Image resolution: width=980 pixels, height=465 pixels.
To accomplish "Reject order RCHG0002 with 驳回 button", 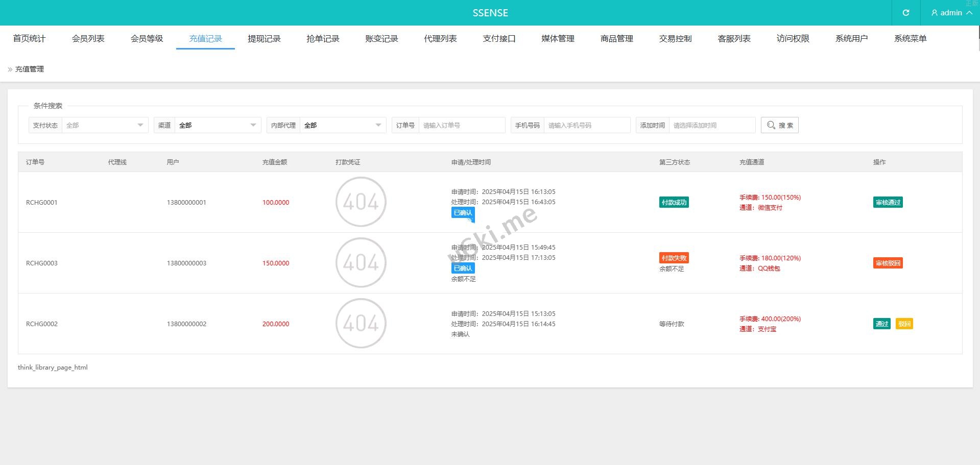I will point(904,324).
